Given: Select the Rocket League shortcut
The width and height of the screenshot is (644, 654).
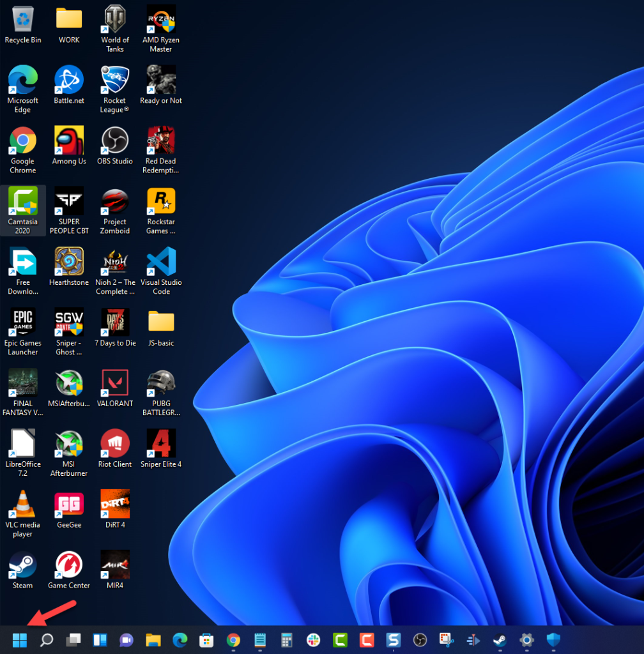Looking at the screenshot, I should [x=115, y=89].
